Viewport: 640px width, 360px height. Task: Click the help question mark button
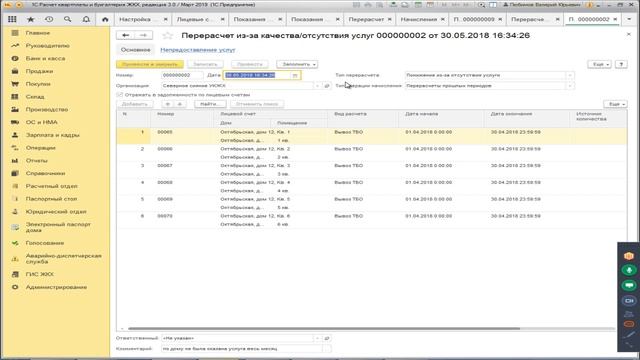pos(621,64)
